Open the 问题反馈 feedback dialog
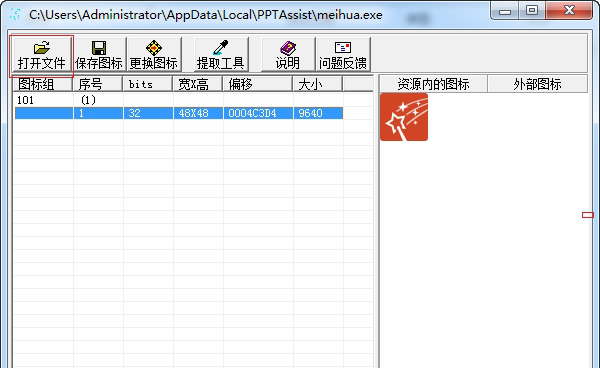The height and width of the screenshot is (382, 600). point(343,55)
